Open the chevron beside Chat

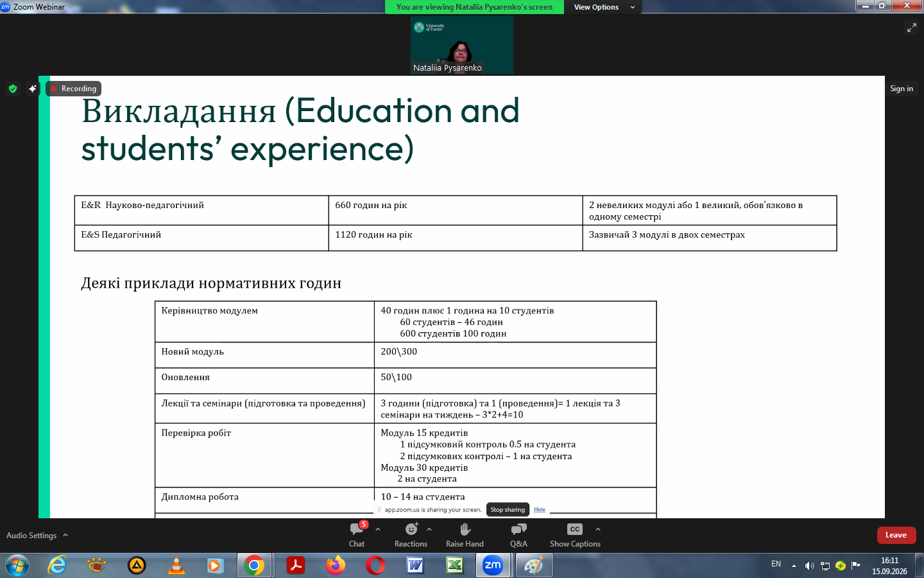coord(378,530)
